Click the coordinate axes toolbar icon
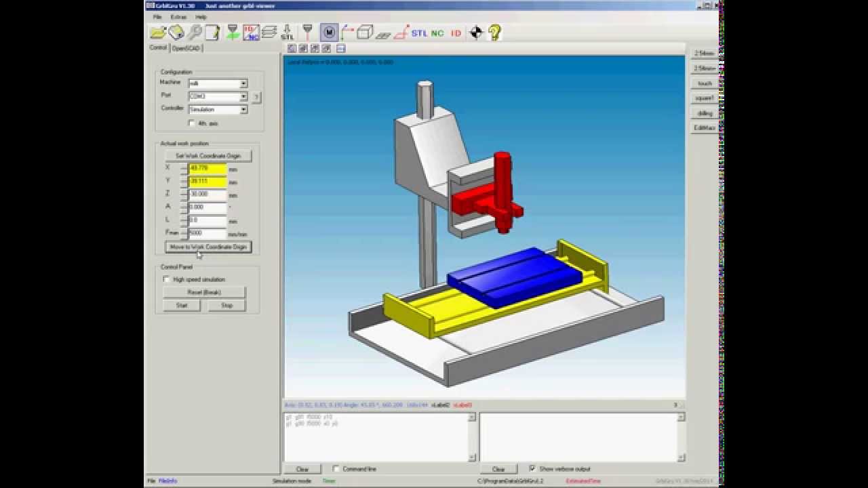The image size is (868, 488). (348, 32)
